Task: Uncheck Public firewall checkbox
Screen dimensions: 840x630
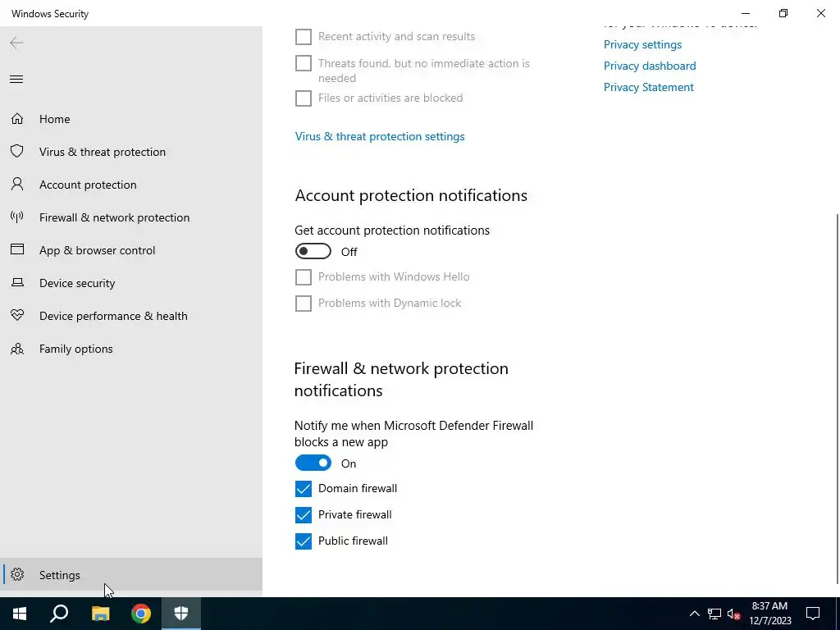Action: pos(304,541)
